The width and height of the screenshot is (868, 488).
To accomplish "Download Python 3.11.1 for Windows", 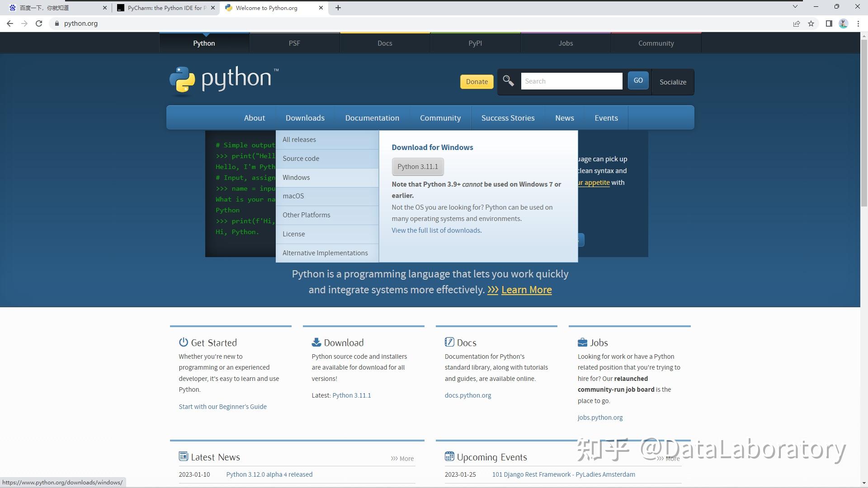I will (x=417, y=167).
